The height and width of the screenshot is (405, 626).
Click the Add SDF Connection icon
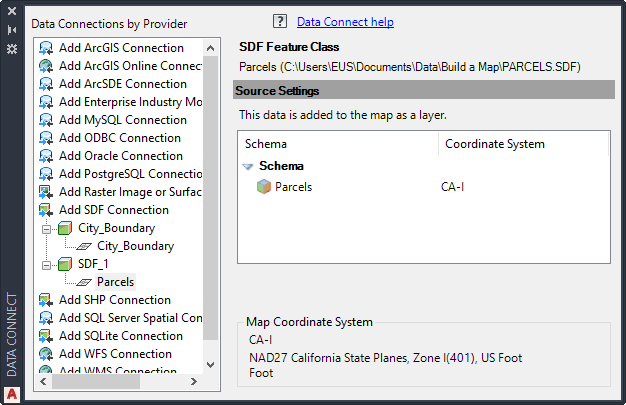[46, 210]
